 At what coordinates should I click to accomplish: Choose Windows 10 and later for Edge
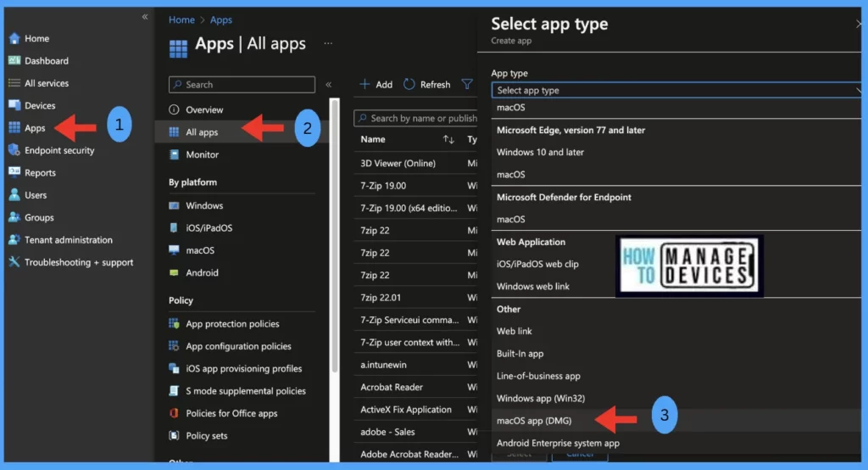540,152
